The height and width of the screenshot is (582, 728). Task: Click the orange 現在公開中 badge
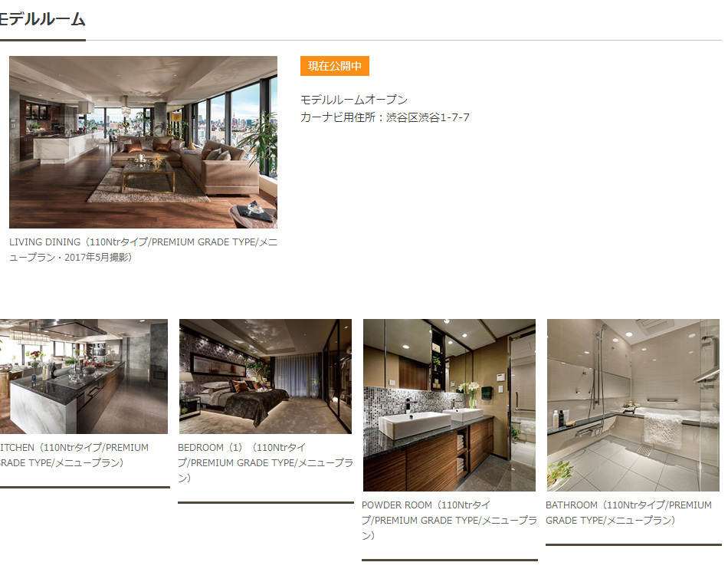[x=335, y=66]
